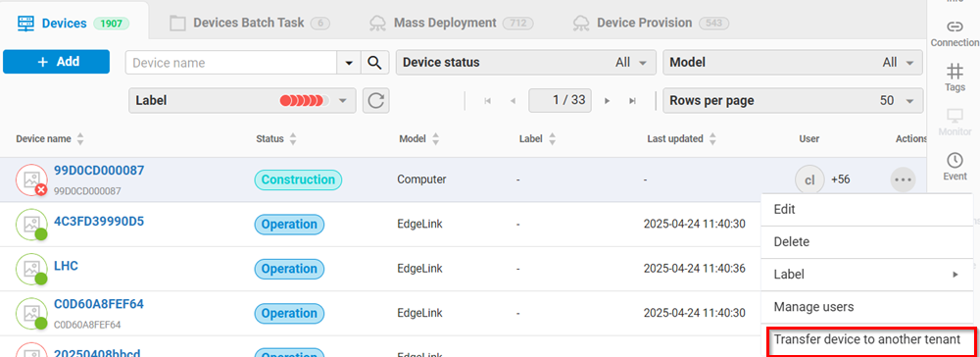Image resolution: width=980 pixels, height=357 pixels.
Task: Open the Rows per page dropdown
Action: pyautogui.click(x=793, y=101)
